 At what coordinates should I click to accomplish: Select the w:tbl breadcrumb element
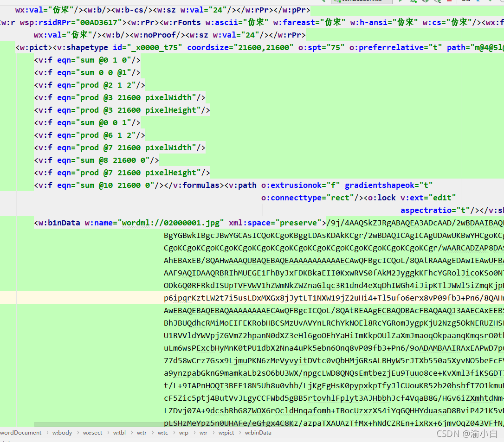click(x=119, y=433)
